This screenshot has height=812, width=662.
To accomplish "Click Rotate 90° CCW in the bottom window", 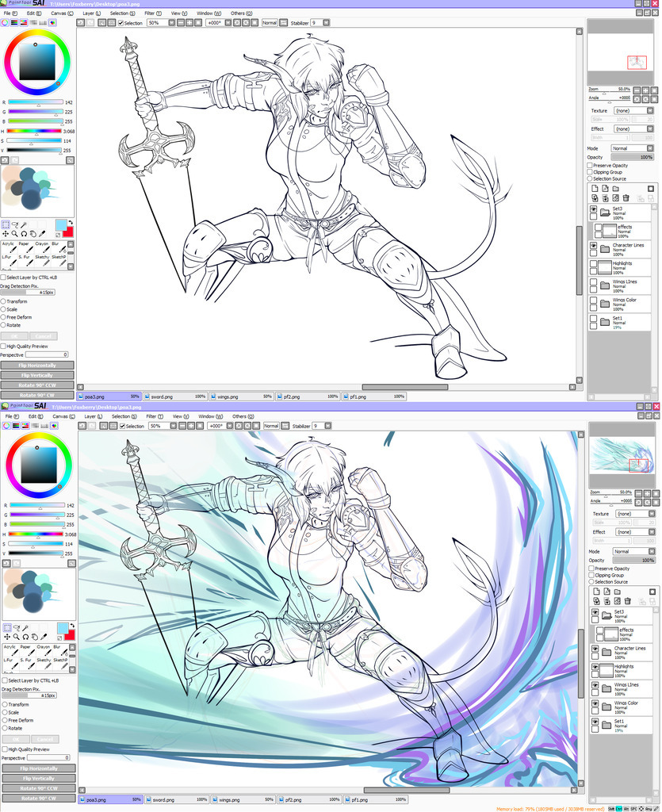I will [37, 788].
